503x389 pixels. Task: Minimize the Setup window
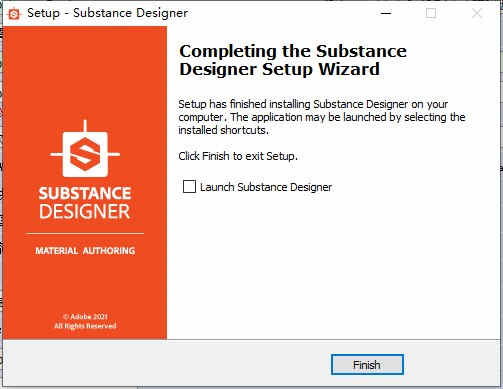[x=386, y=13]
